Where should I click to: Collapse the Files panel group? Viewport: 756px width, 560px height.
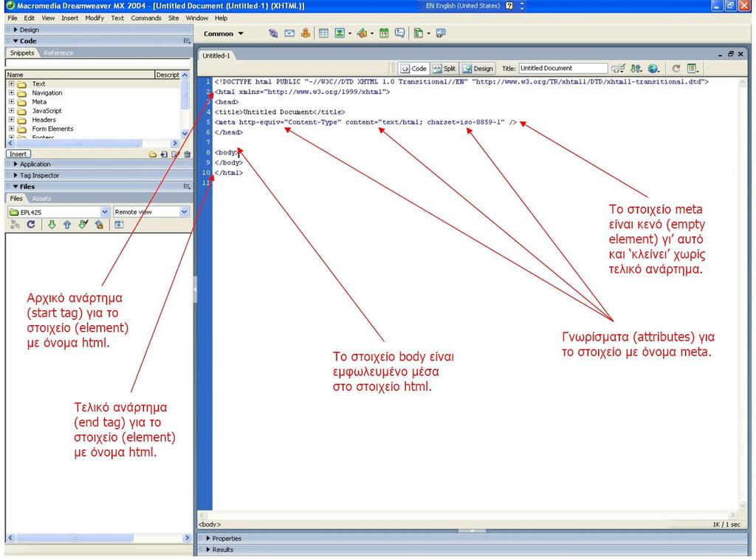click(16, 187)
